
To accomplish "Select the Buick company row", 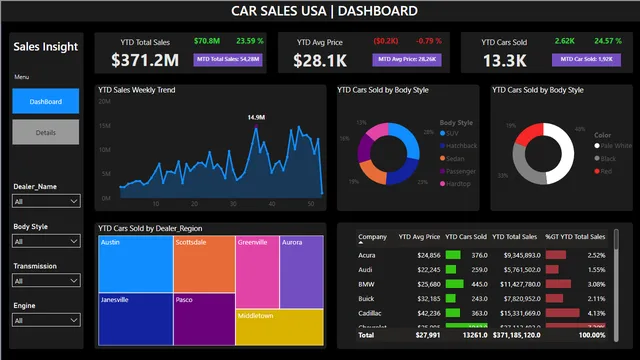I will (x=482, y=299).
